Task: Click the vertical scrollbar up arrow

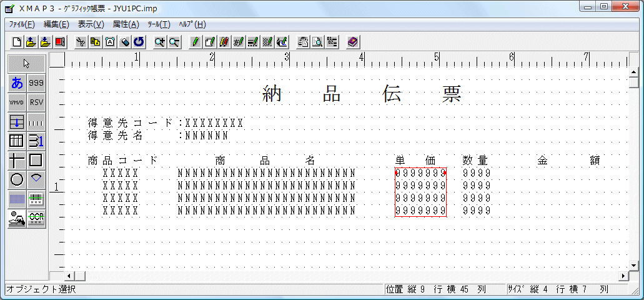Action: pos(634,72)
